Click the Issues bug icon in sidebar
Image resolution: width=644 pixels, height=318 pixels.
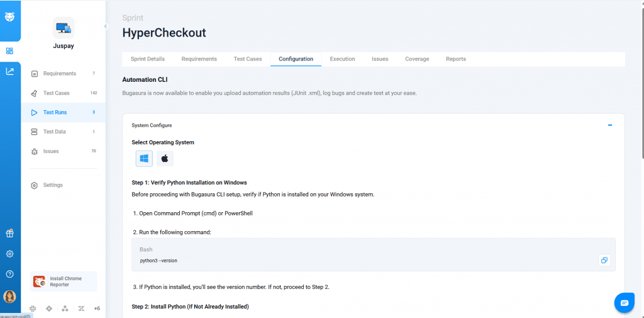point(35,151)
